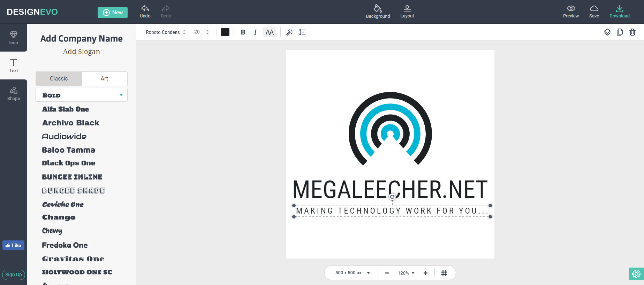Choose Chewy font
The width and height of the screenshot is (644, 285).
tap(52, 231)
